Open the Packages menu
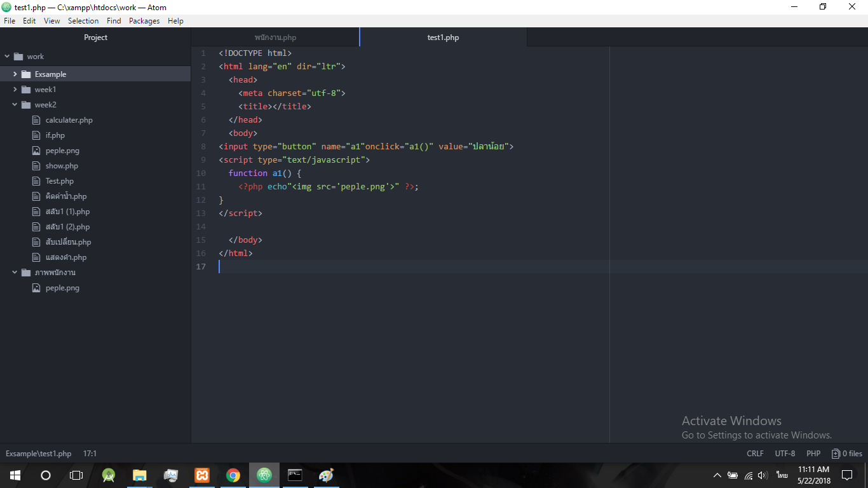868x488 pixels. [144, 21]
